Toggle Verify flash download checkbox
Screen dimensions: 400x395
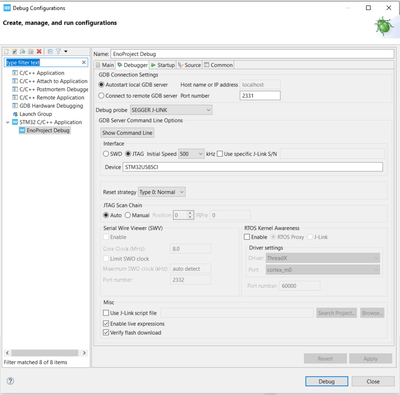coord(106,332)
